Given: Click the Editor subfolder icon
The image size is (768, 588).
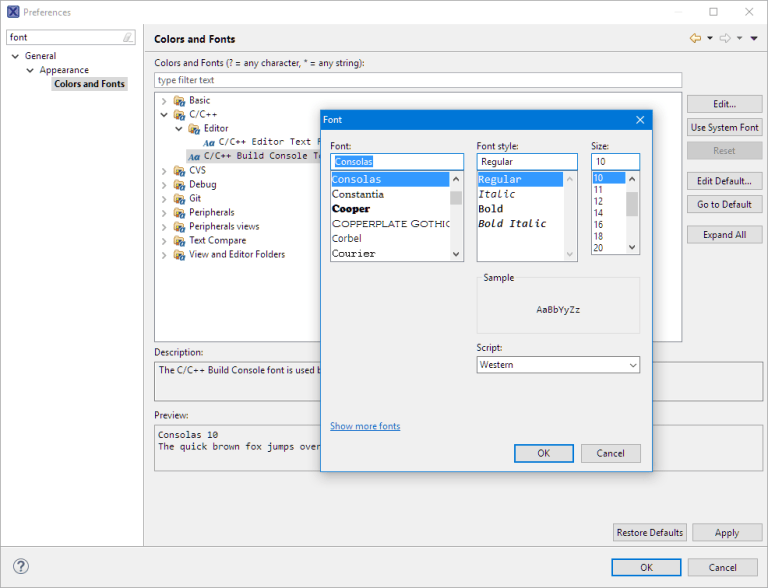Looking at the screenshot, I should 194,129.
